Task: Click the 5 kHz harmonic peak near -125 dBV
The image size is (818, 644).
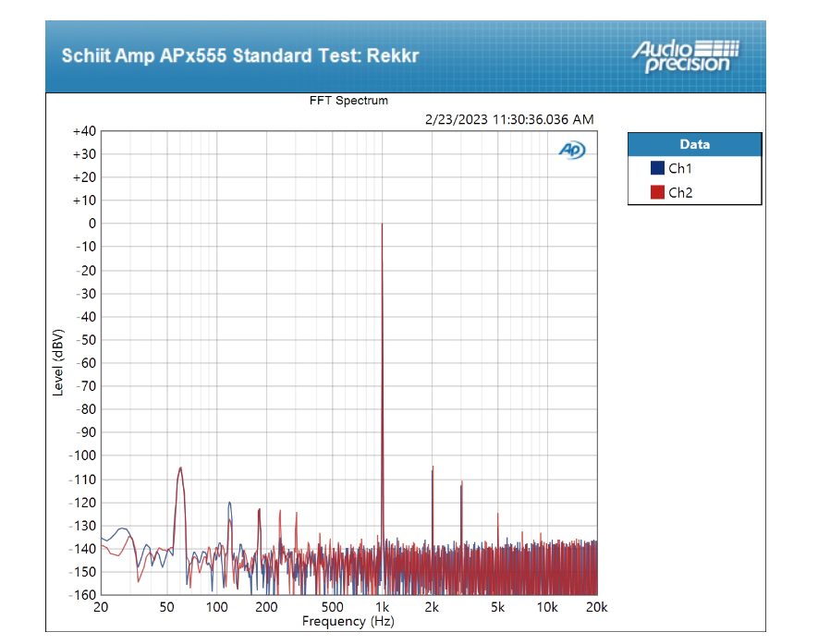Action: pos(497,514)
